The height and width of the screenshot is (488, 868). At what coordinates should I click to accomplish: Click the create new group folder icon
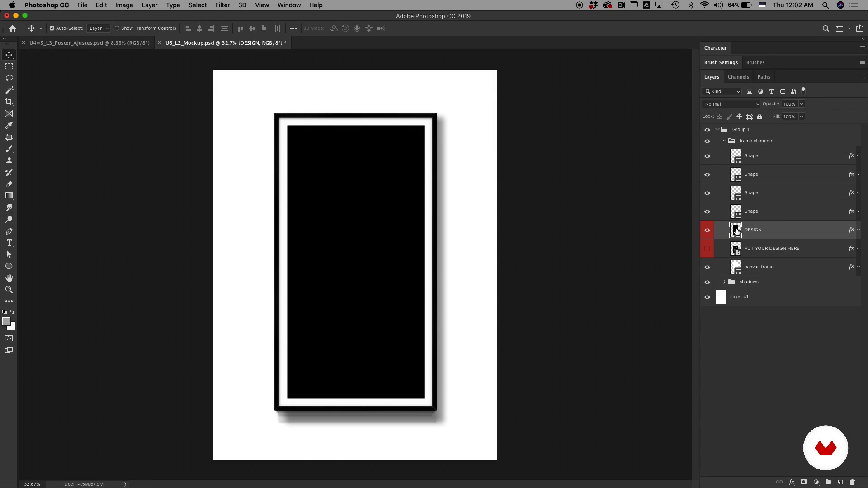[828, 482]
